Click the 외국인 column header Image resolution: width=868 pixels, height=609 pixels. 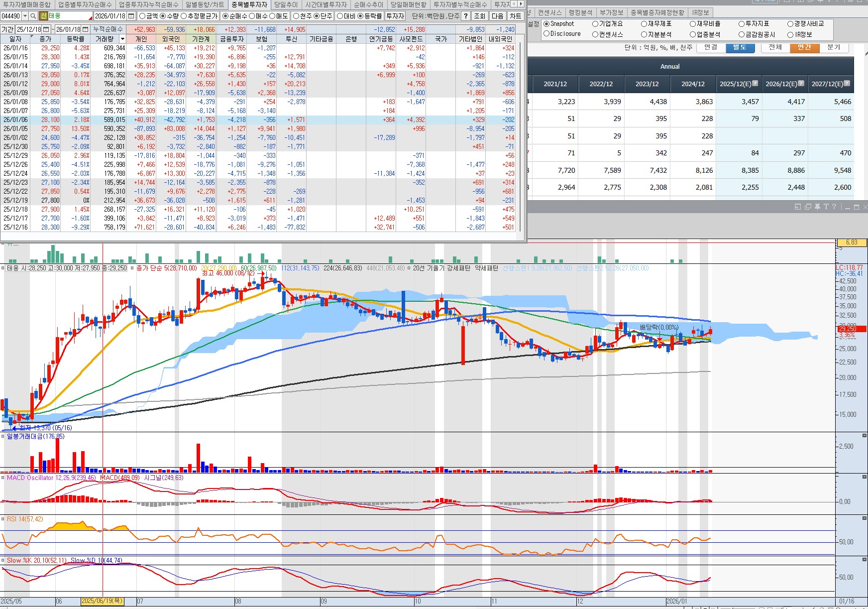[171, 39]
